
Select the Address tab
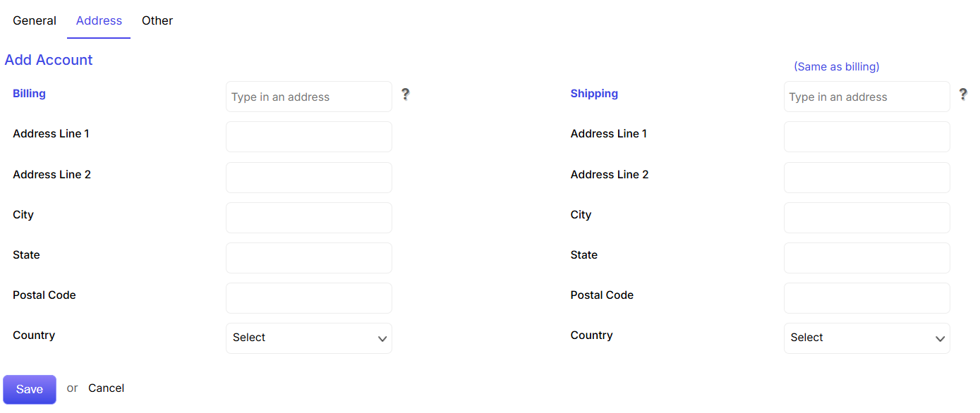pyautogui.click(x=99, y=20)
